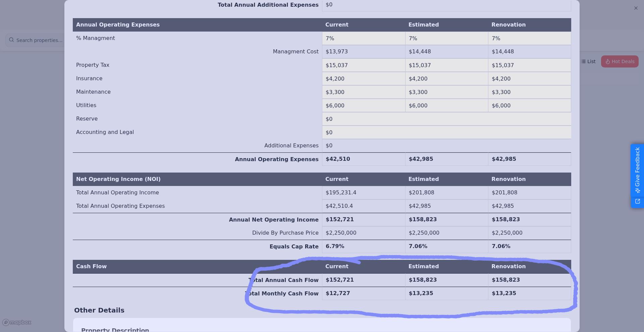Click the search magnifier icon
Screen dimensions: 644x332
click(11, 40)
